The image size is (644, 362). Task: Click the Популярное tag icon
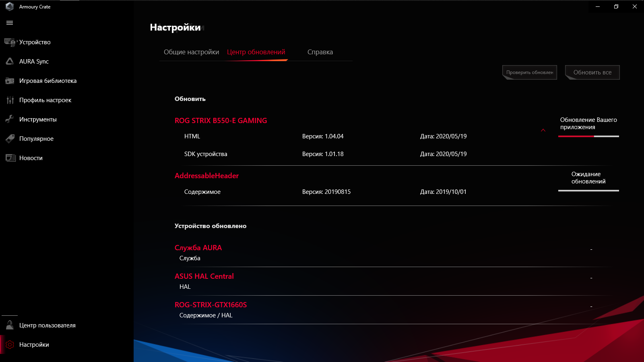(x=10, y=139)
